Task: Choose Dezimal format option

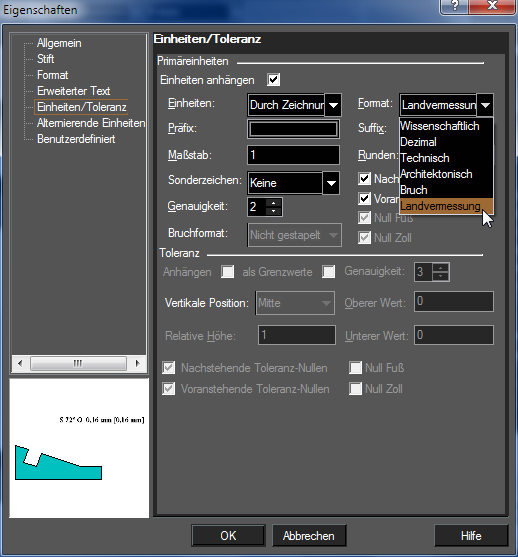Action: [x=446, y=142]
